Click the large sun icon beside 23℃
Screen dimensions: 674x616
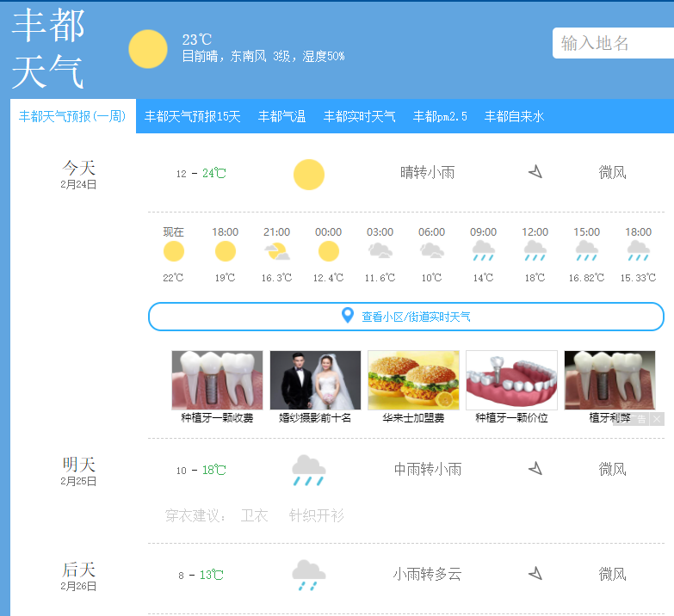pyautogui.click(x=148, y=49)
